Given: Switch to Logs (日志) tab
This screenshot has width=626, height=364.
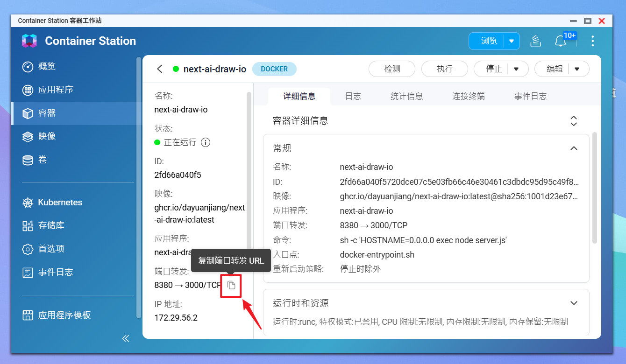Looking at the screenshot, I should [353, 96].
